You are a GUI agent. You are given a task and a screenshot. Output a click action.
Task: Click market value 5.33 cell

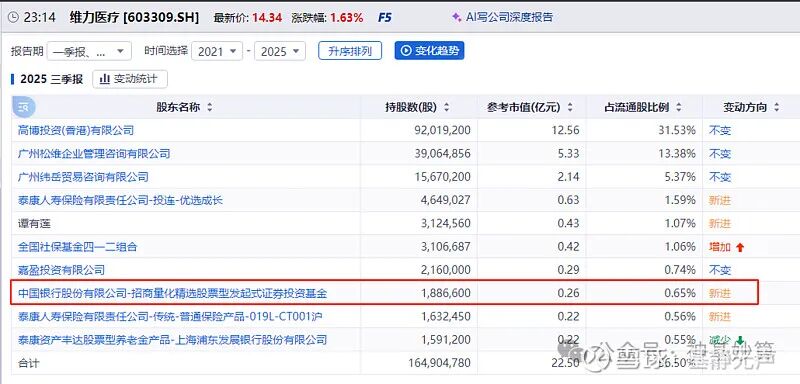[x=569, y=153]
